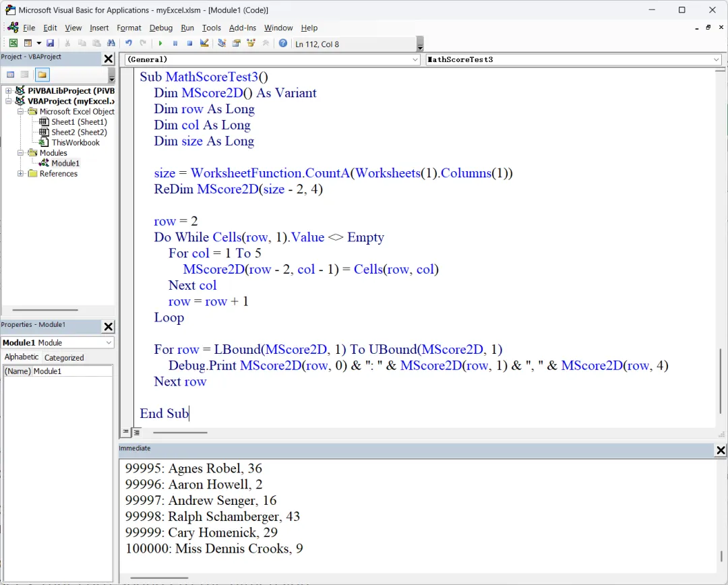Image resolution: width=728 pixels, height=585 pixels.
Task: Open the Edit menu
Action: 50,28
